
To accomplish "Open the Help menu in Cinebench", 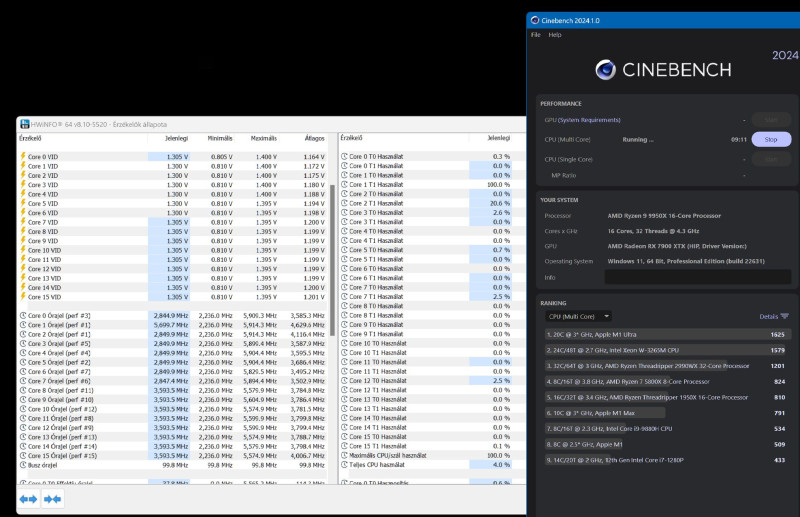I will [555, 35].
